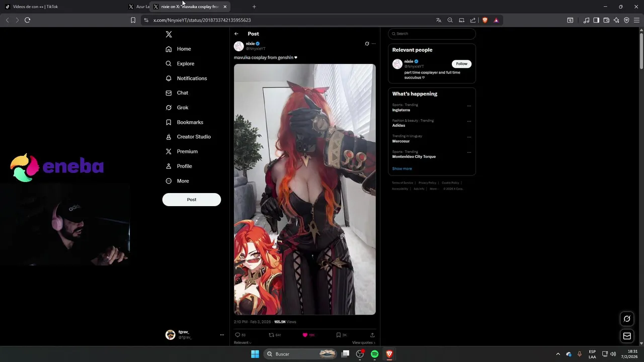Open nixie's avatar on the post
Viewport: 644px width, 362px height.
(x=239, y=46)
